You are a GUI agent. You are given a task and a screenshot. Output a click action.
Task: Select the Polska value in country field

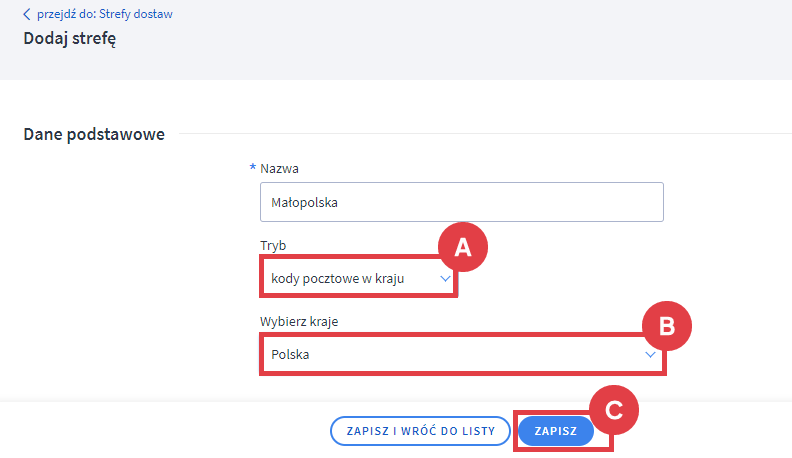tap(291, 355)
